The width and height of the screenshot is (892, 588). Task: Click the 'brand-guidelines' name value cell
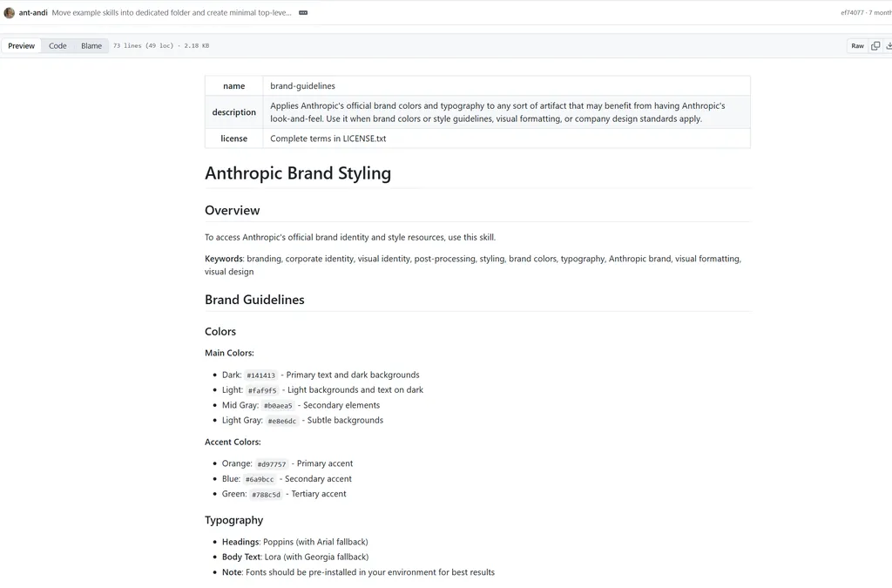[x=506, y=86]
